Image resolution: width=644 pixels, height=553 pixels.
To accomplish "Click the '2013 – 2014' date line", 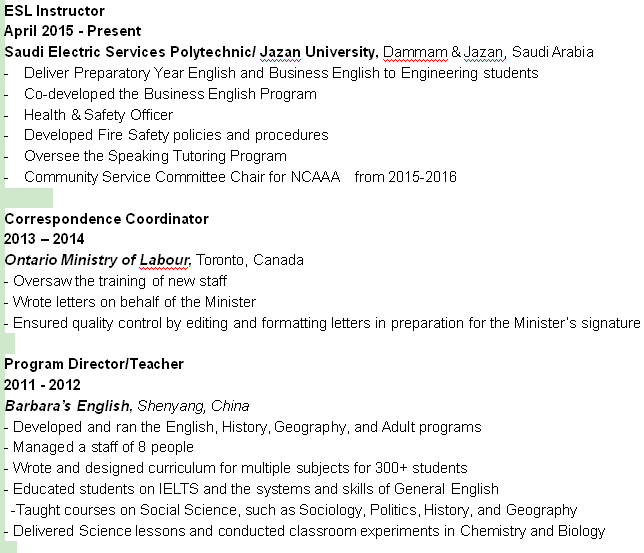I will 45,240.
